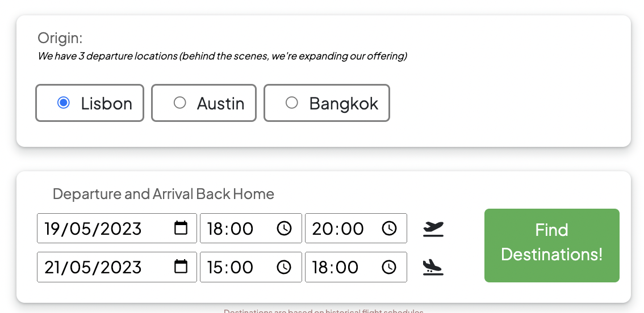This screenshot has width=644, height=313.
Task: Open calendar picker for return date 21/05/2023
Action: (181, 267)
